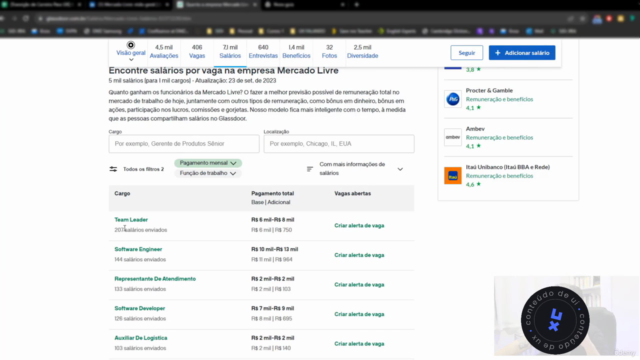Open the English Experts bookmark
Viewport: 640px width, 360px height.
coord(397,31)
